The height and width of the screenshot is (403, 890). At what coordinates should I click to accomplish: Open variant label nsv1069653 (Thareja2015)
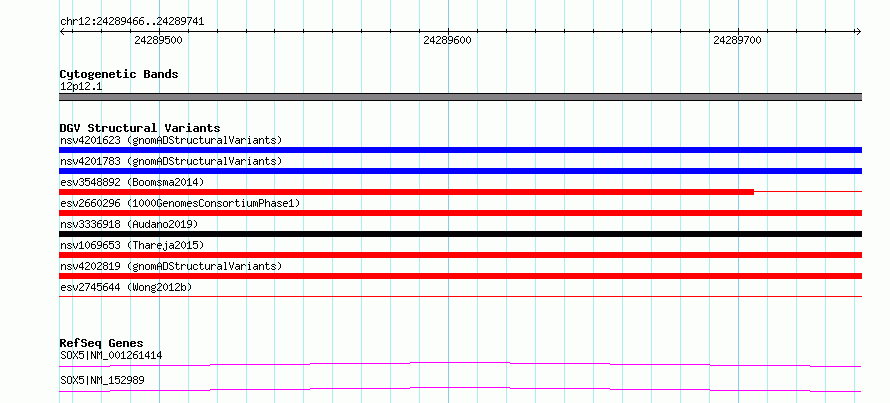[132, 245]
